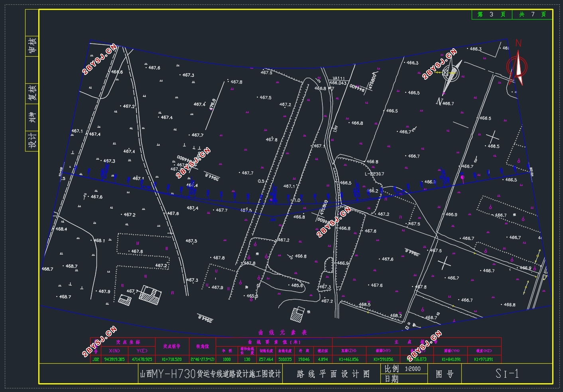Viewport: 563px width, 392px height.
Task: Click the 比例 label
Action: (x=392, y=369)
